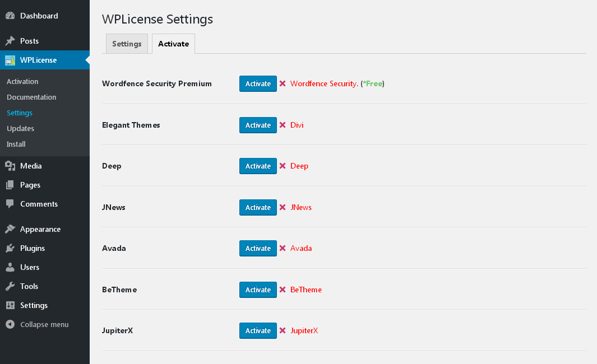The height and width of the screenshot is (364, 597).
Task: Click the red Avada status text
Action: [301, 249]
